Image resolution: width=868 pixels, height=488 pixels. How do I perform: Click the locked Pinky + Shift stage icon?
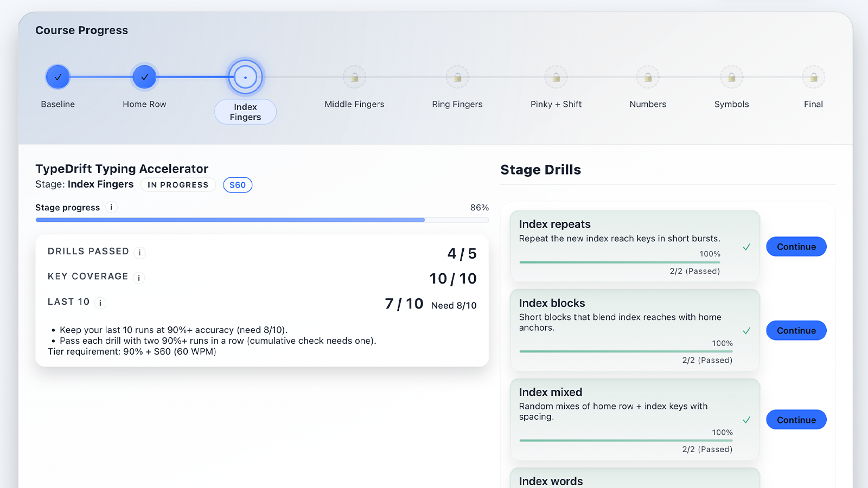[x=556, y=77]
